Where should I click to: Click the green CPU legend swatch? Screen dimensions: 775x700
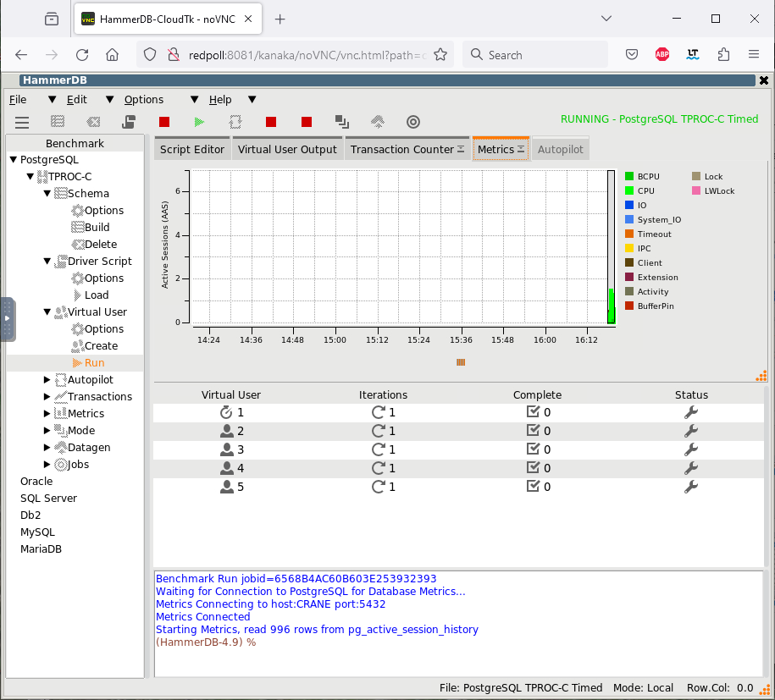point(629,190)
